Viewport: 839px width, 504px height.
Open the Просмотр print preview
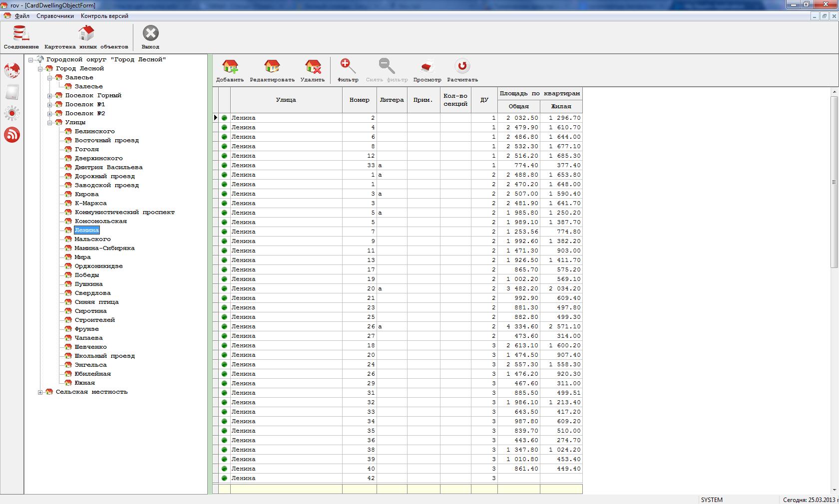click(x=427, y=70)
